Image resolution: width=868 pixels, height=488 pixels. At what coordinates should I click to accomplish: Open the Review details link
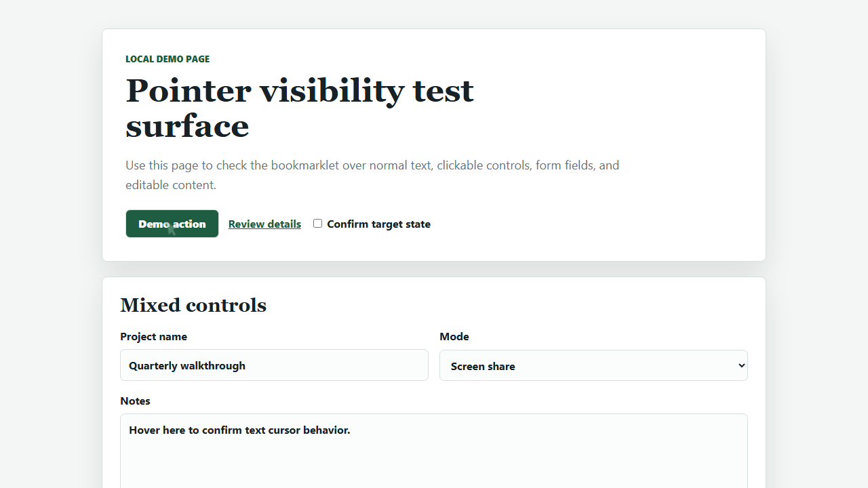264,224
